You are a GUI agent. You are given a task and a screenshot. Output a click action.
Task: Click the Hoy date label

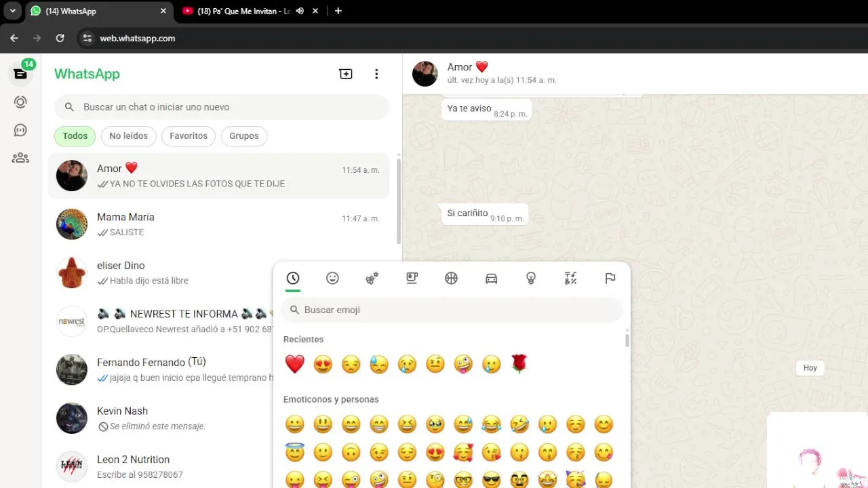click(810, 368)
